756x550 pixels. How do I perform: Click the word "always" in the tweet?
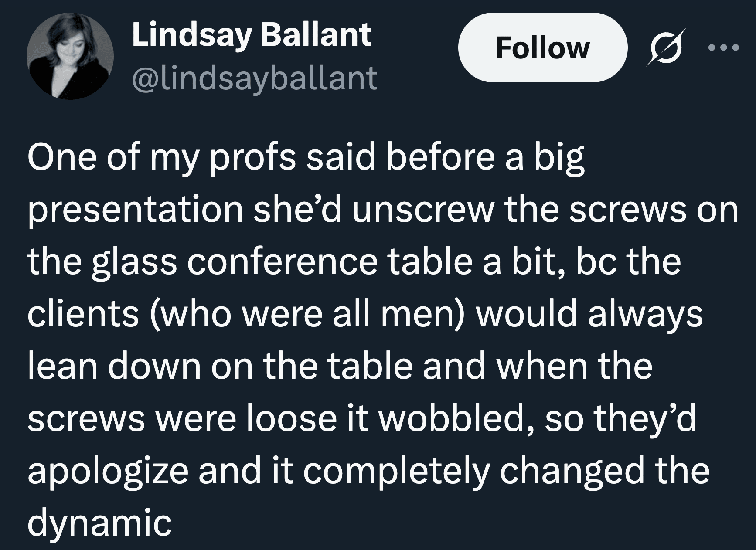645,314
